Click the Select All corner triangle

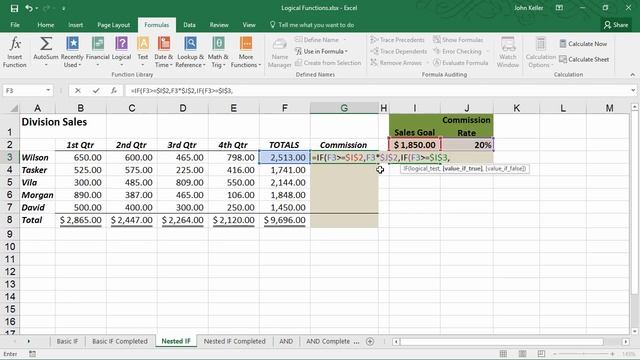pos(14,108)
